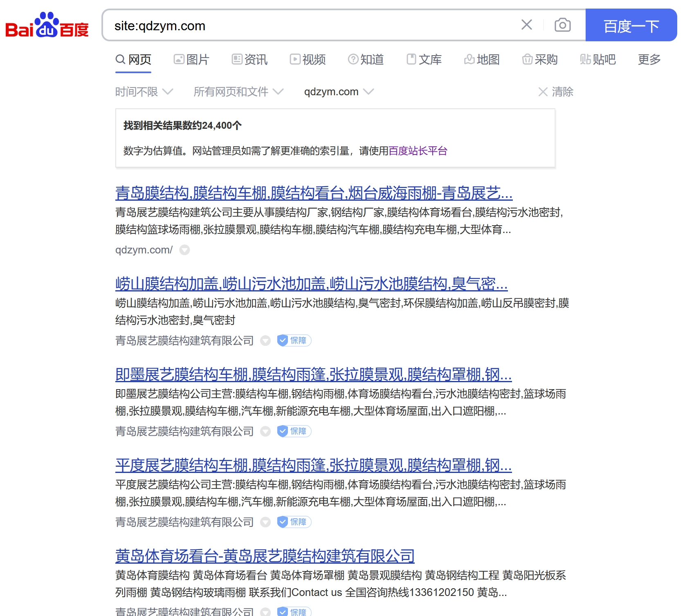The height and width of the screenshot is (616, 694).
Task: Click the 百度一下 search button
Action: 631,25
